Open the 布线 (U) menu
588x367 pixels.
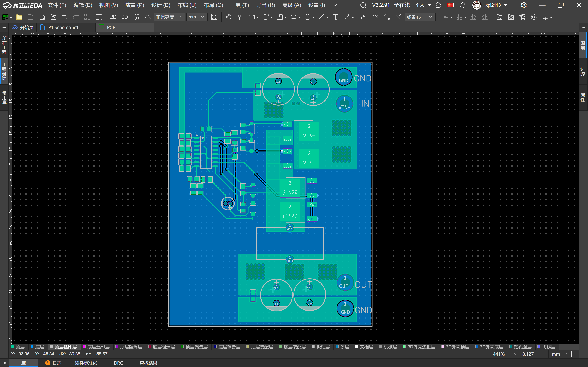point(187,5)
